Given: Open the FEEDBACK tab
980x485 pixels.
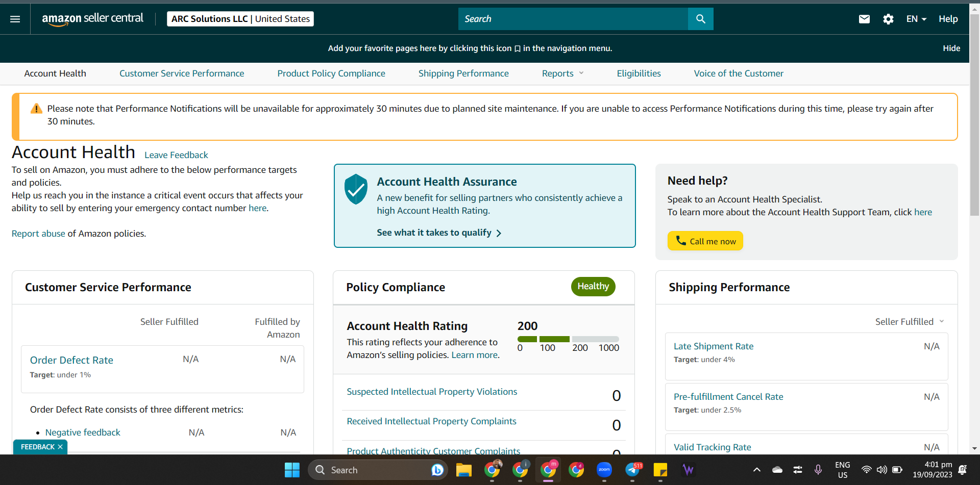Looking at the screenshot, I should 37,447.
